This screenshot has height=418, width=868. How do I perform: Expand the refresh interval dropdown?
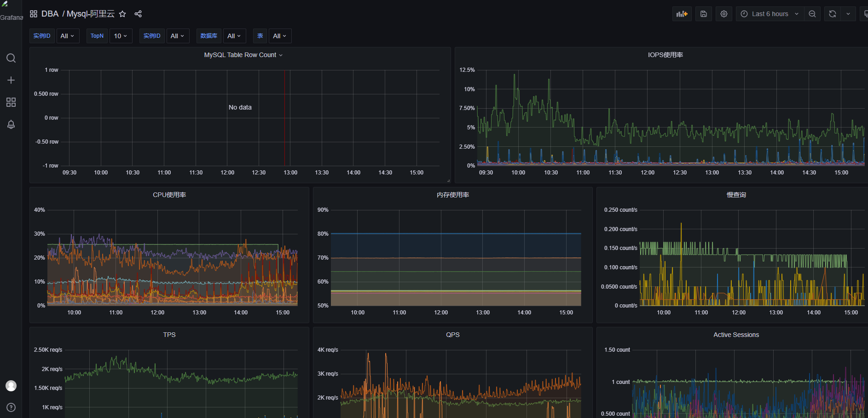click(848, 14)
